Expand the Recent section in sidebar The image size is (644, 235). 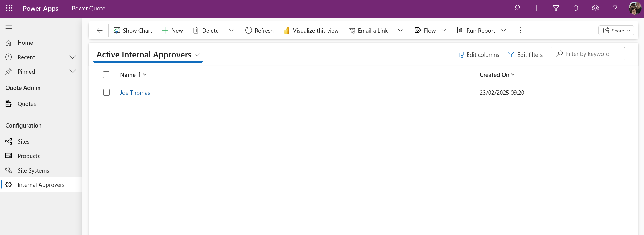click(72, 57)
